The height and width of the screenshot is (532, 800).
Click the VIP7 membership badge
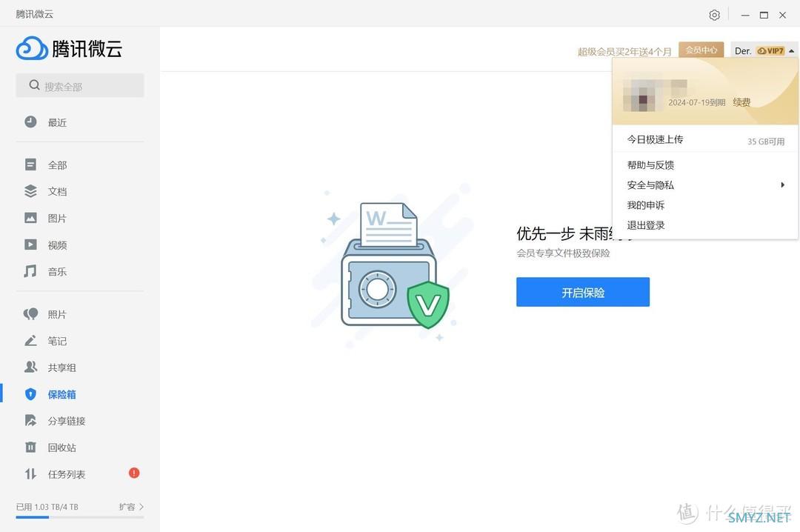tap(770, 51)
